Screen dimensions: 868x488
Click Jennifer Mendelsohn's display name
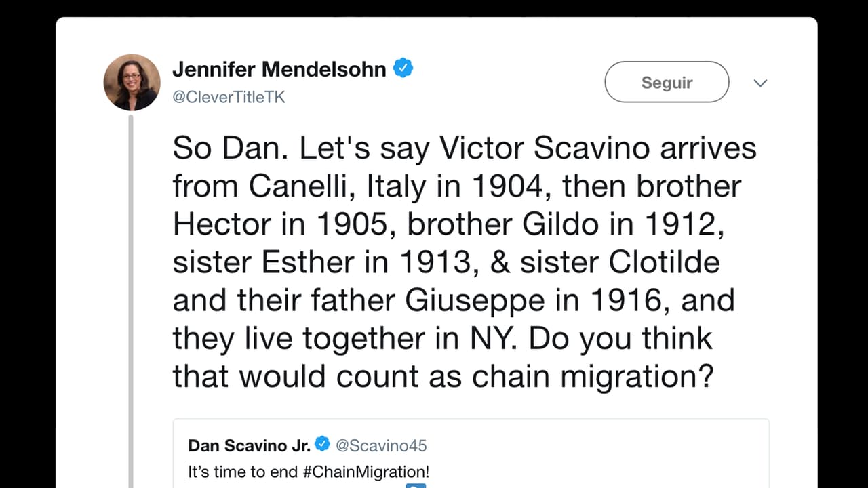(x=281, y=67)
